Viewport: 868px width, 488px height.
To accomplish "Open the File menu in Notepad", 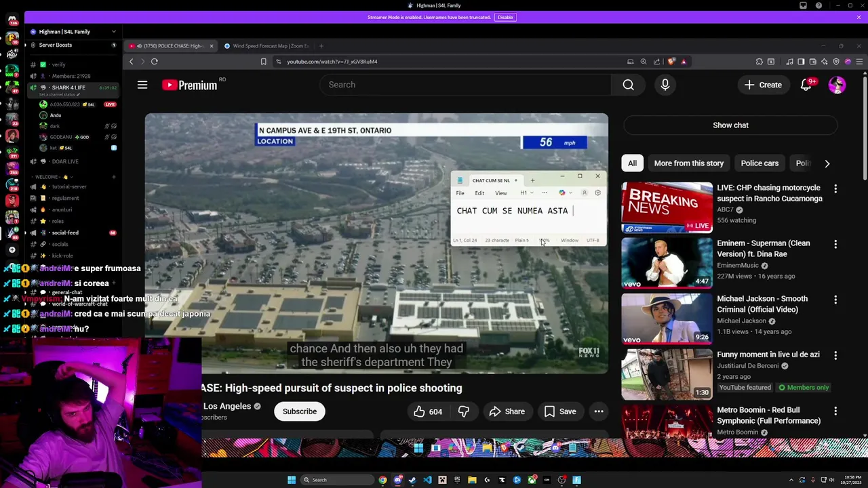I will pyautogui.click(x=460, y=193).
